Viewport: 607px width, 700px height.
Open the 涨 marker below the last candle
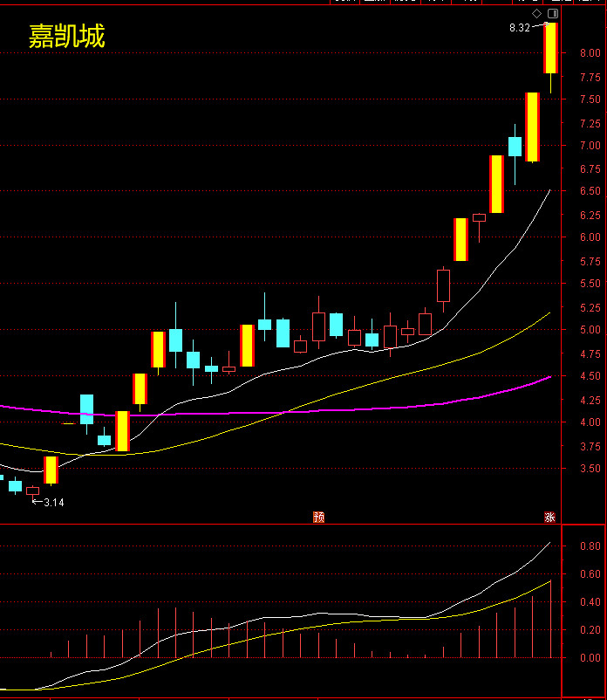550,518
